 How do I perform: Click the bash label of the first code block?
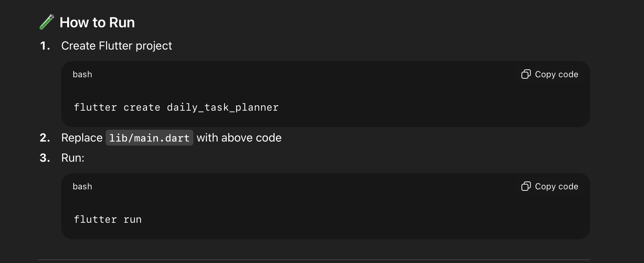(82, 74)
